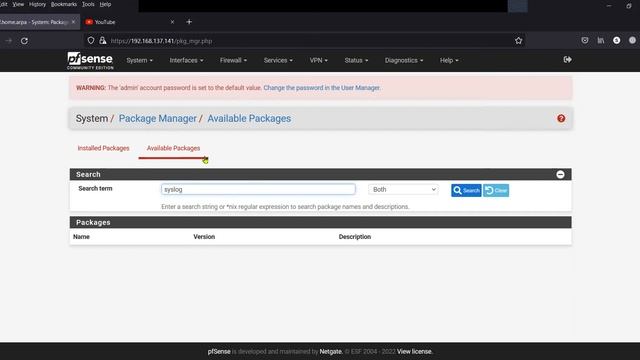Open the Firefox Tools menu

(88, 4)
